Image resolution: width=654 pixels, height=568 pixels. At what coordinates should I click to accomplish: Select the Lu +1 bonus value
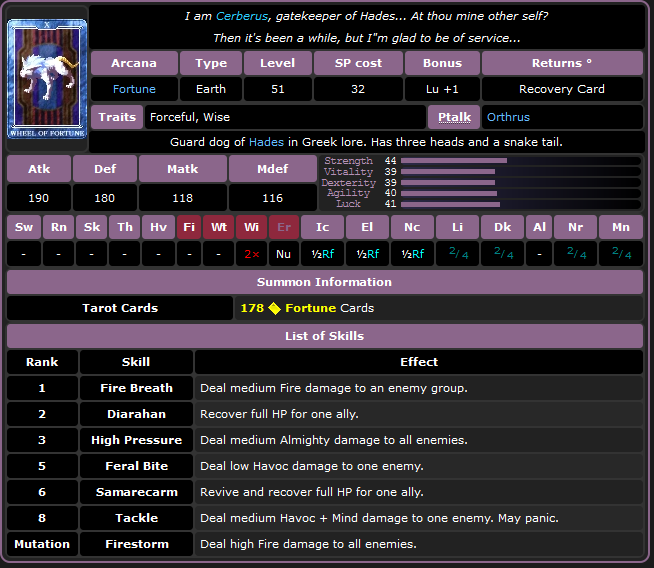pyautogui.click(x=443, y=89)
